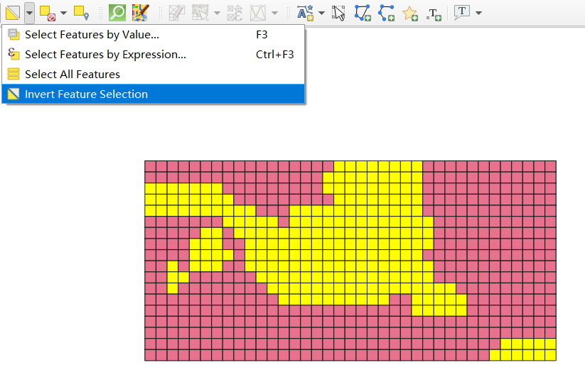Select the Create Text Annotation at Point tool

434,14
